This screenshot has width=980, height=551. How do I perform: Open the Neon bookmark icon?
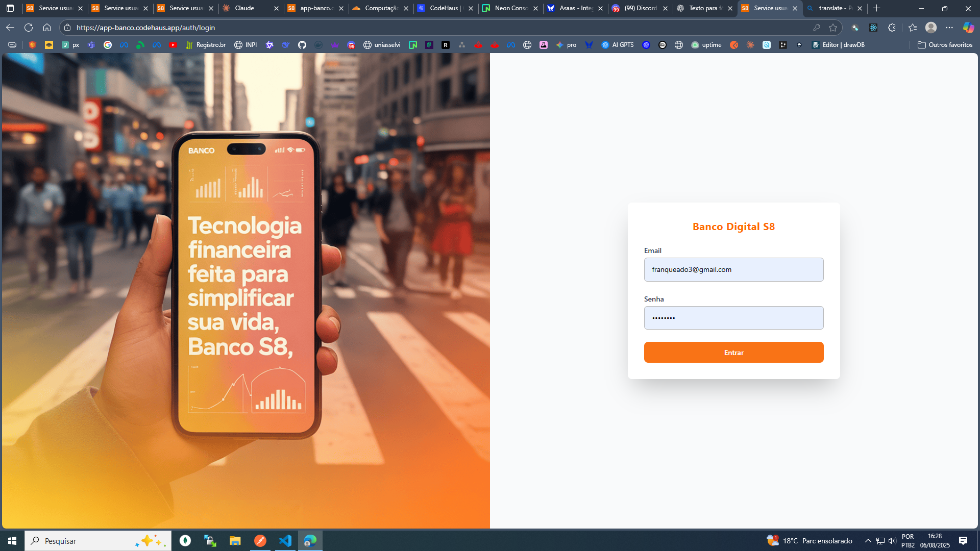pyautogui.click(x=413, y=45)
